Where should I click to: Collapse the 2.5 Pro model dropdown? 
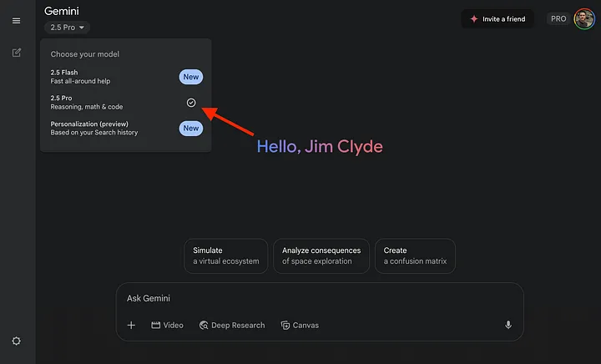tap(68, 28)
